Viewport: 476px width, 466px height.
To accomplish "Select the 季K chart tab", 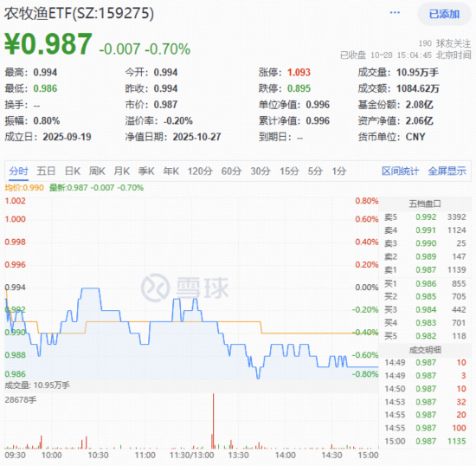I will (x=146, y=171).
